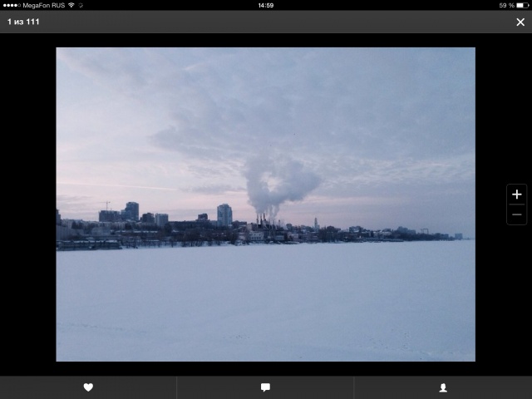
Task: Tap the tall tower building in photo
Action: [224, 214]
